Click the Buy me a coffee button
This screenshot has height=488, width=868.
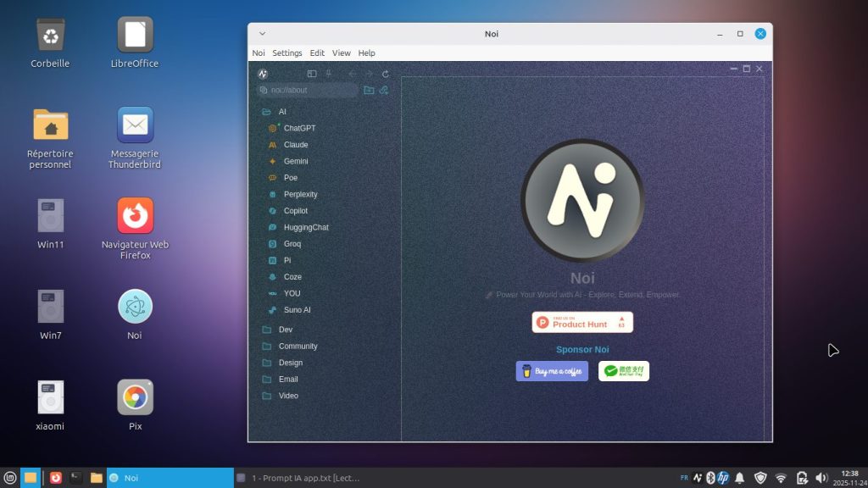point(552,371)
